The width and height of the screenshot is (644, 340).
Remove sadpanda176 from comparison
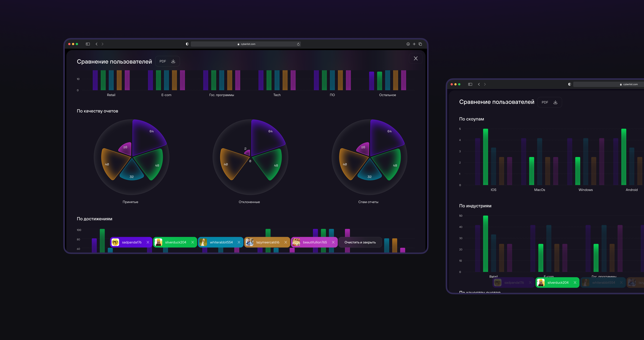[x=148, y=242]
